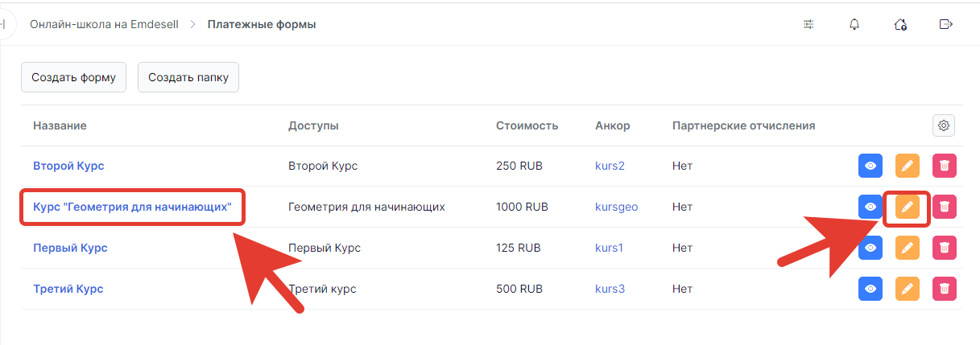Click the home settings icon in header
980x345 pixels.
pos(900,24)
